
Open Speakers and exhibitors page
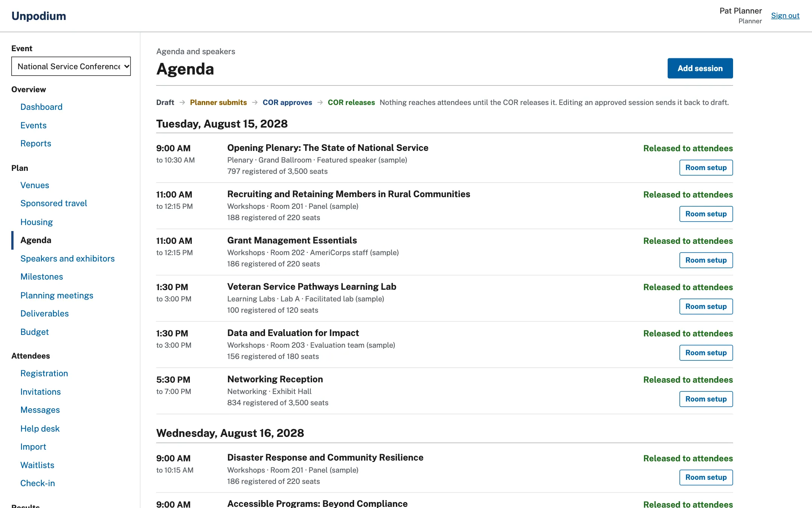click(67, 259)
